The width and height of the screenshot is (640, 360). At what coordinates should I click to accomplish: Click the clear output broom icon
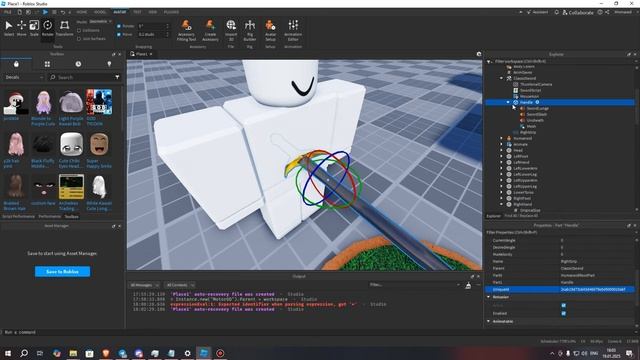pyautogui.click(x=468, y=286)
